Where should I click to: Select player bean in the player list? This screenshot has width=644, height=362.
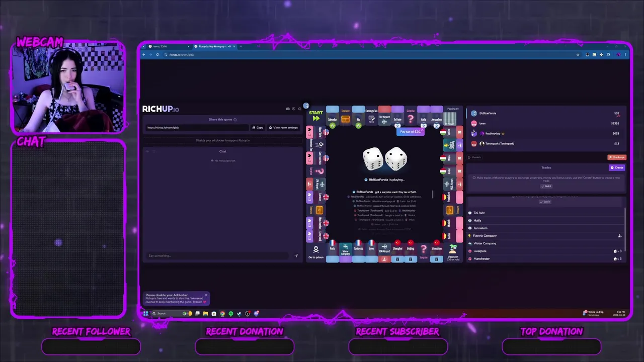(x=546, y=123)
